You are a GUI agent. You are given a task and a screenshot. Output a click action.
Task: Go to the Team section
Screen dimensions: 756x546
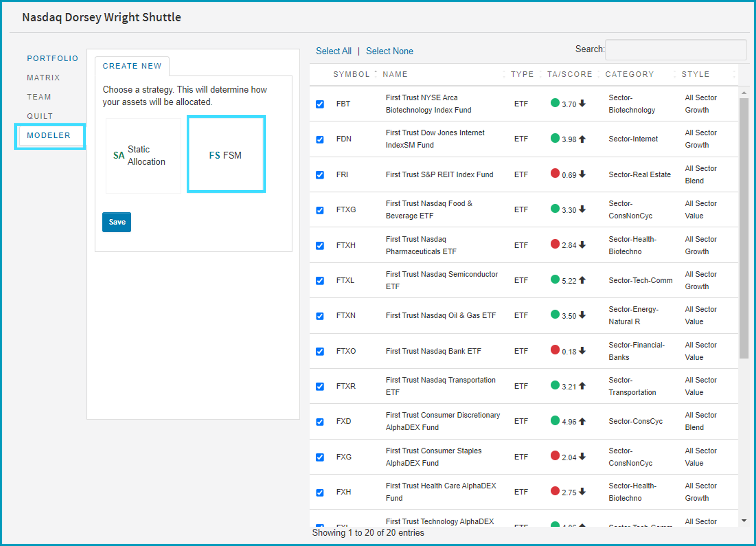click(39, 97)
